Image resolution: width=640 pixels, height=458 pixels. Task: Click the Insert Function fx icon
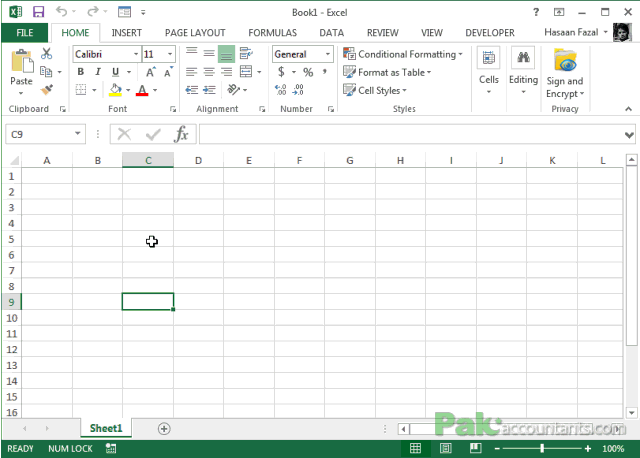(x=181, y=134)
